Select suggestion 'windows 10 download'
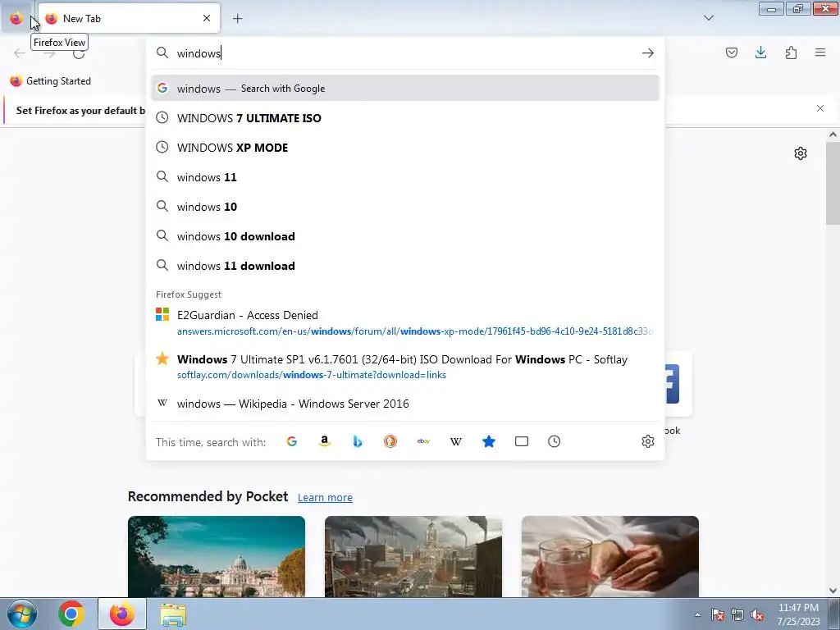840x630 pixels. (405, 236)
